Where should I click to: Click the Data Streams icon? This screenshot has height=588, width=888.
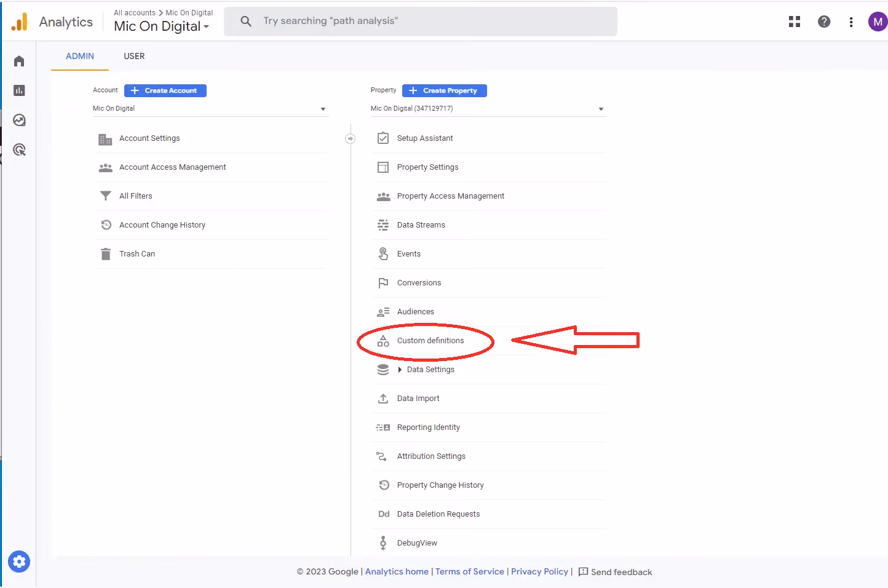[x=383, y=225]
